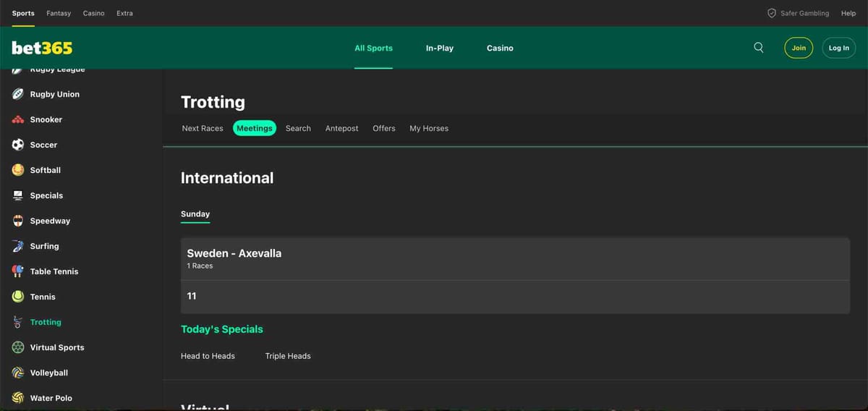Screen dimensions: 868x411
Task: Go to Tennis in the sidebar
Action: (43, 297)
